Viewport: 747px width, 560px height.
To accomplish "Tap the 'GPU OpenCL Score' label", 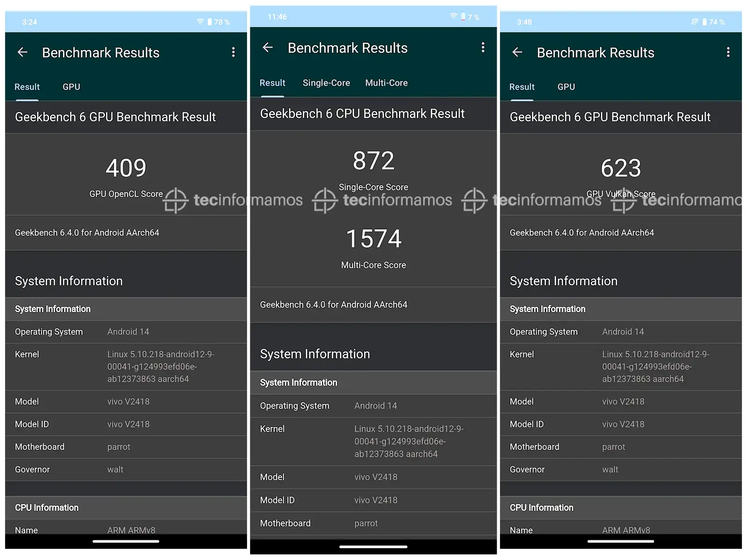I will coord(126,194).
